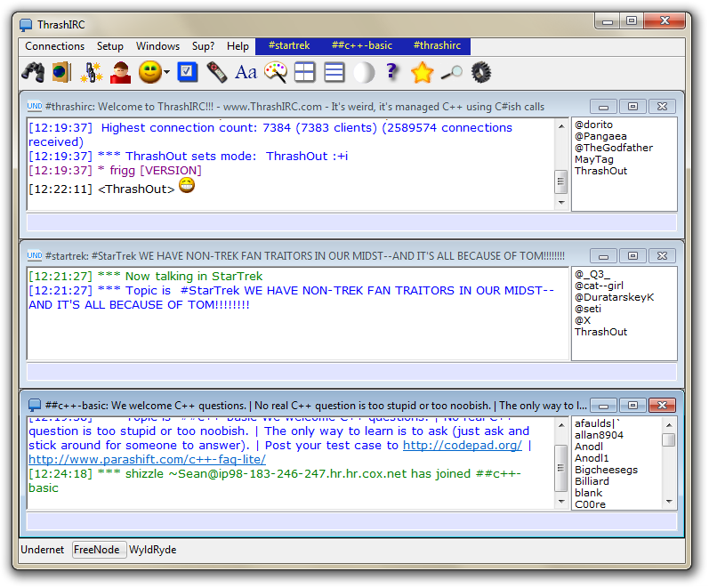Select user @dorito in #thrashirc list
709x588 pixels.
[x=593, y=125]
